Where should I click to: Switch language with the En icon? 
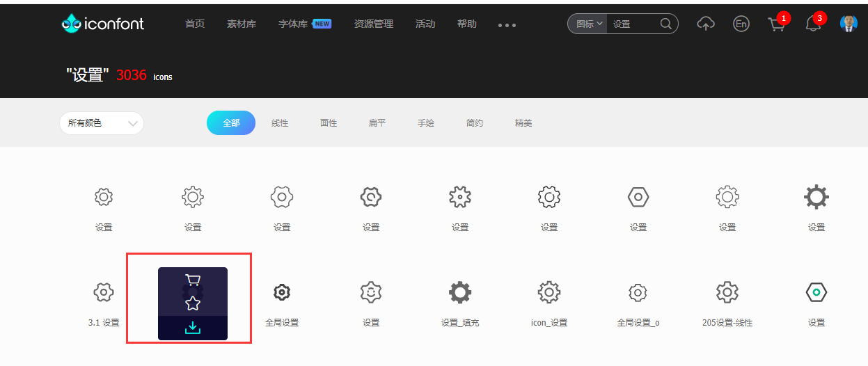[x=741, y=24]
